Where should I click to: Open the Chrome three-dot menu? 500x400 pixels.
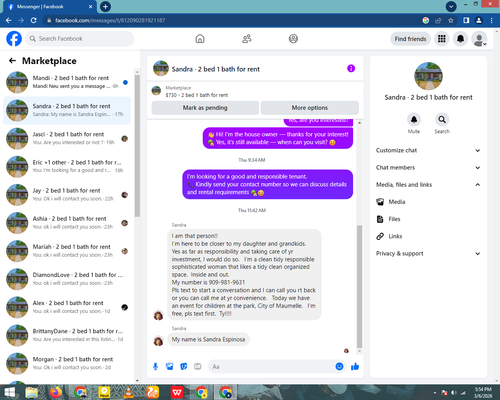click(492, 20)
